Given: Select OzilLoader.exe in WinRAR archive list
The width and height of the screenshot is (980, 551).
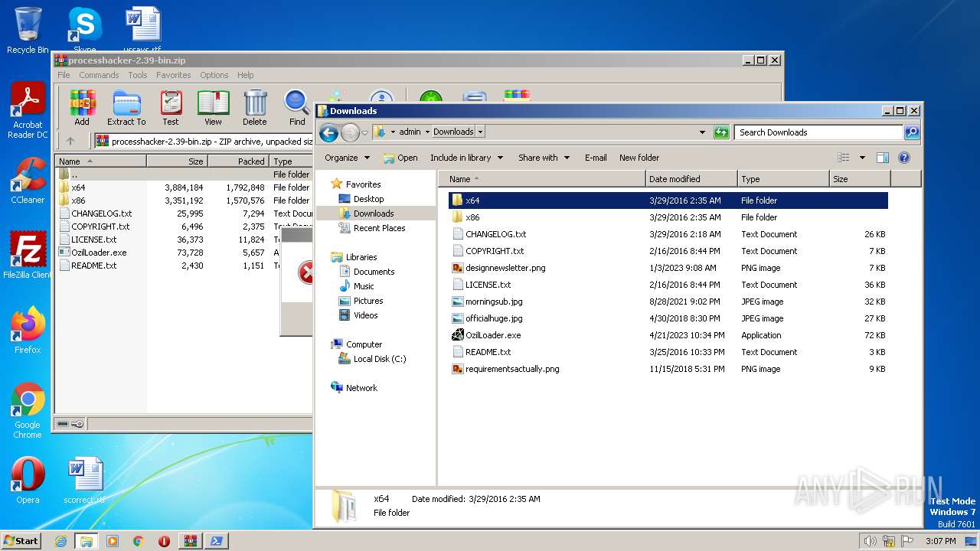Looking at the screenshot, I should click(x=99, y=253).
